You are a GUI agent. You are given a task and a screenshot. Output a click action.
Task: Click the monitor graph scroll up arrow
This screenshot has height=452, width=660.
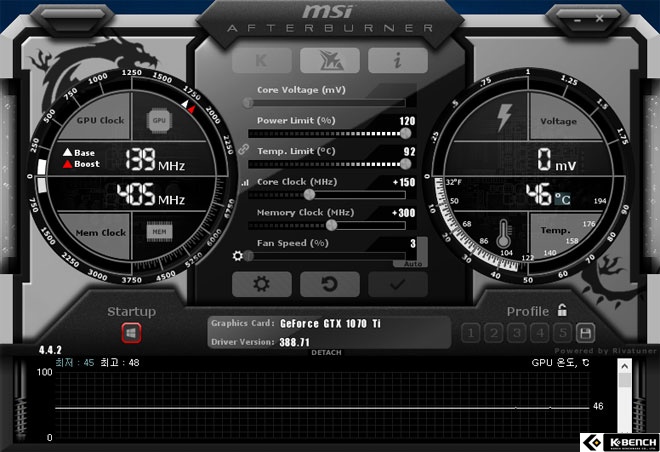tap(624, 366)
